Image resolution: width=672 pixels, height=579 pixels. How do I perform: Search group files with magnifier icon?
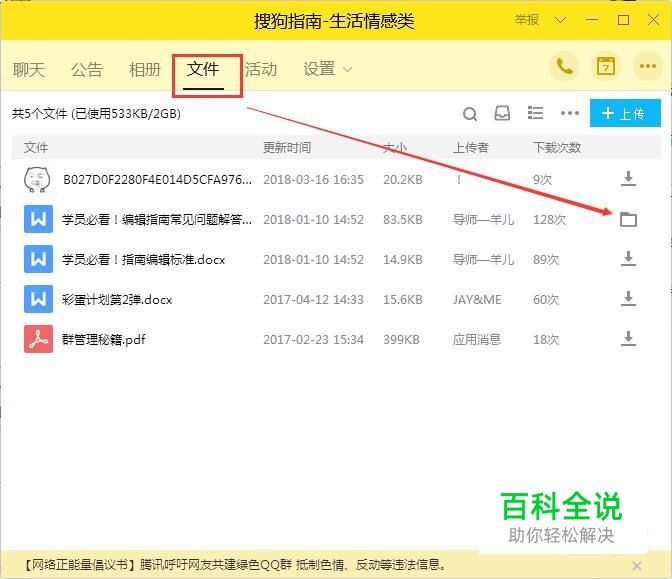[x=470, y=114]
